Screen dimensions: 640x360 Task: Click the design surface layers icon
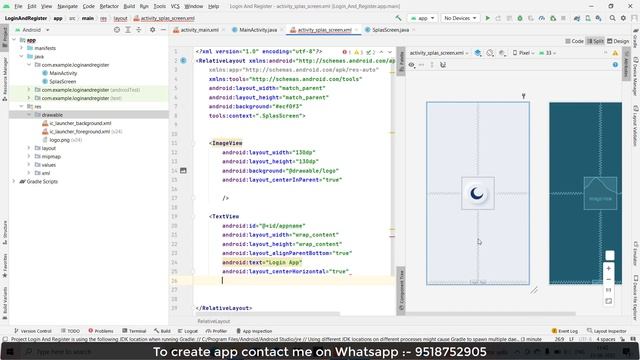478,53
